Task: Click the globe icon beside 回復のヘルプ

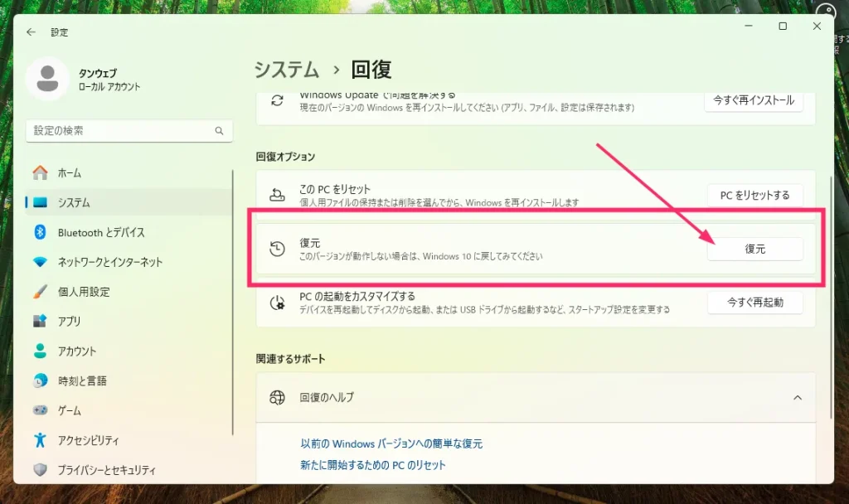Action: [x=277, y=397]
